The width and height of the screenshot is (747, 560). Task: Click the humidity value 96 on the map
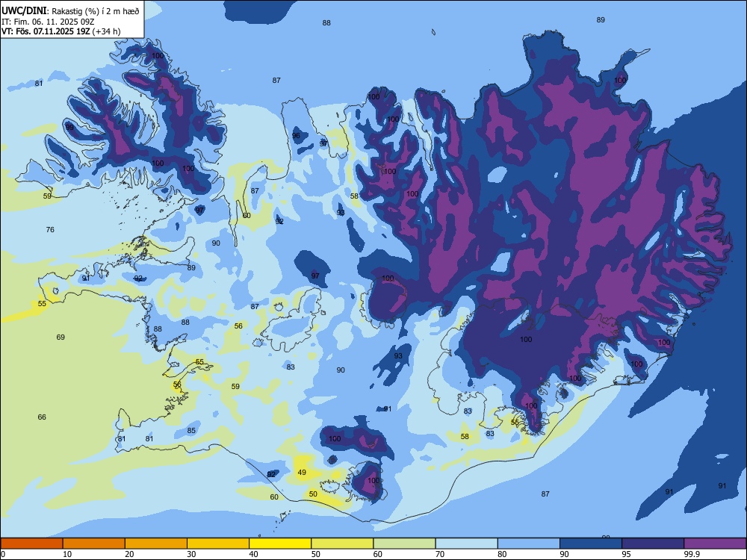point(296,136)
